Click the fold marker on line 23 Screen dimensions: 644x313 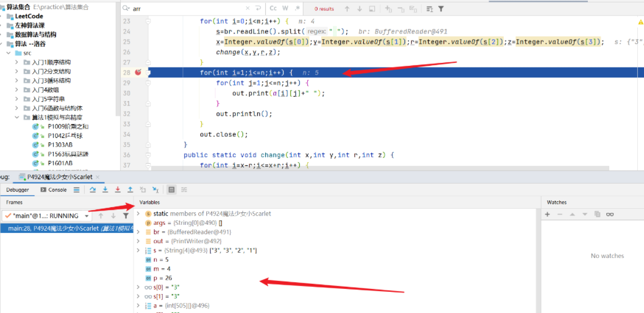pyautogui.click(x=148, y=21)
